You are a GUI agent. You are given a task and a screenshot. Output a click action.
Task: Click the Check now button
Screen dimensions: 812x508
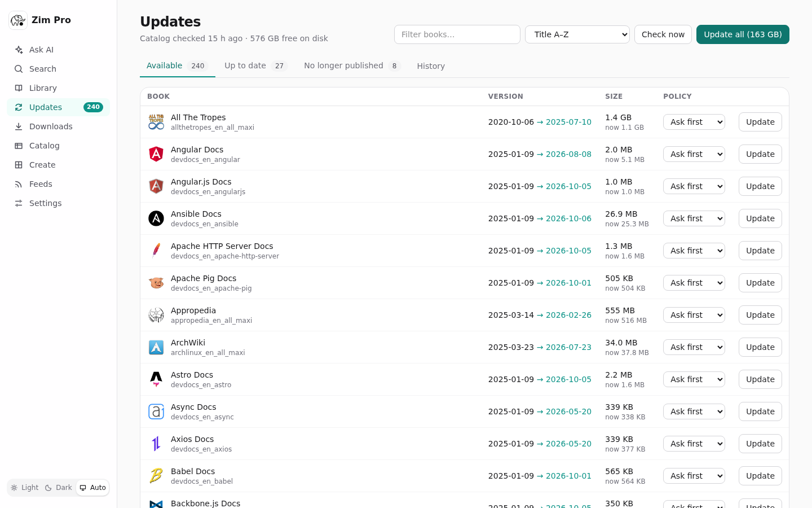point(663,34)
